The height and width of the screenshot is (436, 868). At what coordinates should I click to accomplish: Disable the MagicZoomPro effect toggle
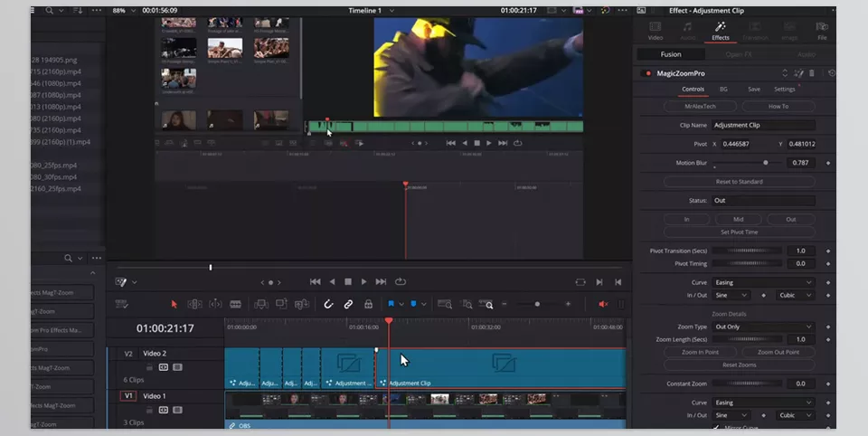click(646, 73)
